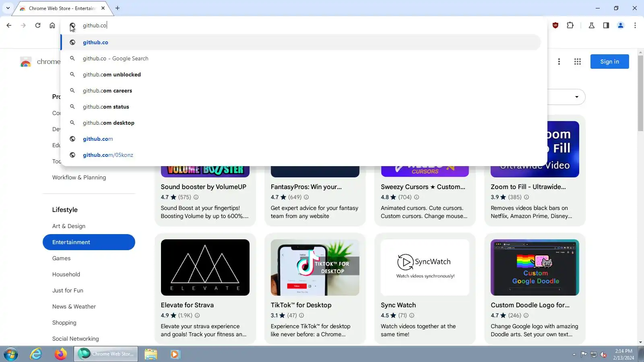Open the Social Networking category
This screenshot has height=362, width=644.
click(75, 339)
